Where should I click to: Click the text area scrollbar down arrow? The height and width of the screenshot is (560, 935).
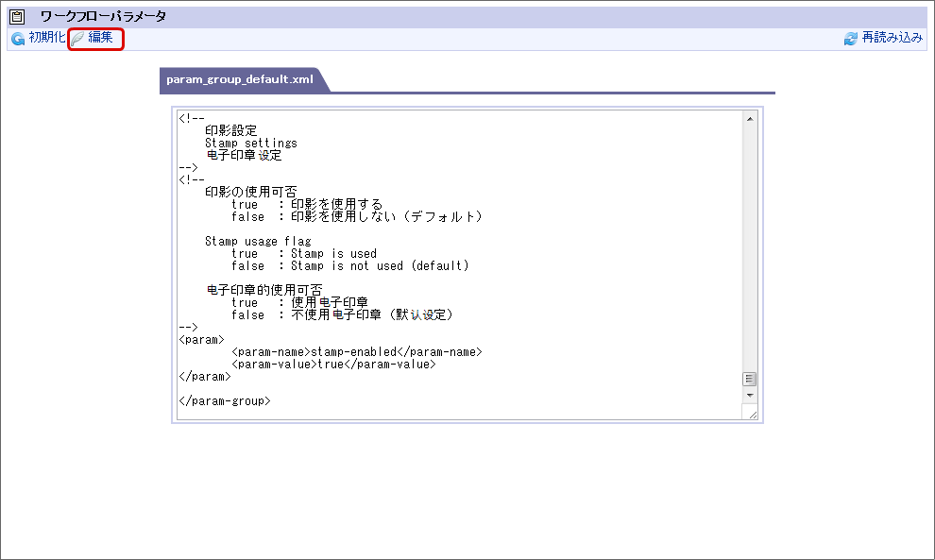750,395
